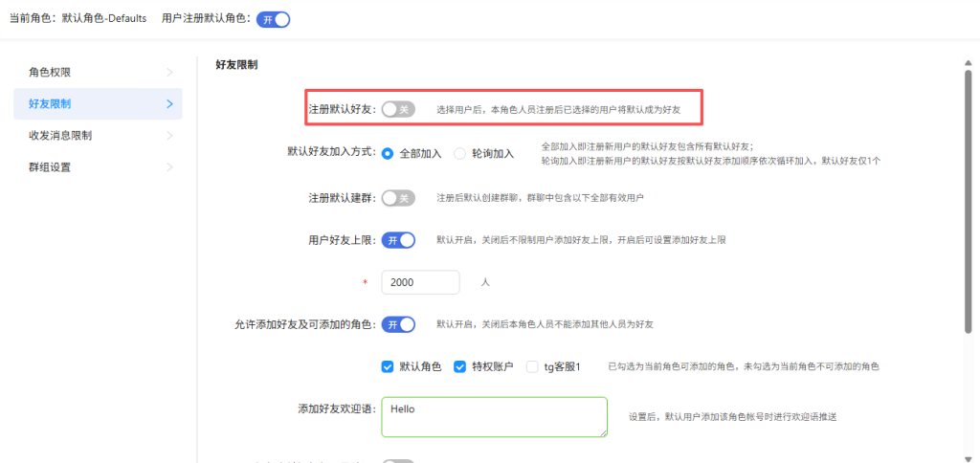Image resolution: width=980 pixels, height=463 pixels.
Task: Click the 好友限制 section heading
Action: (236, 64)
